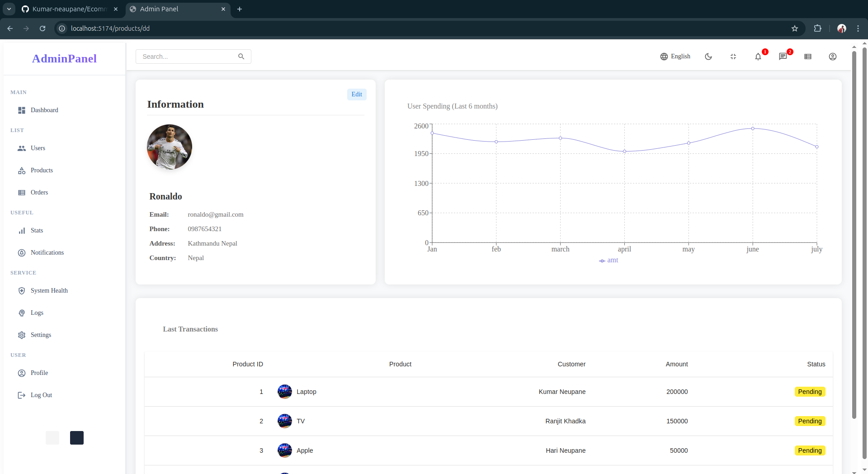
Task: Open Products in the sidebar
Action: click(42, 171)
